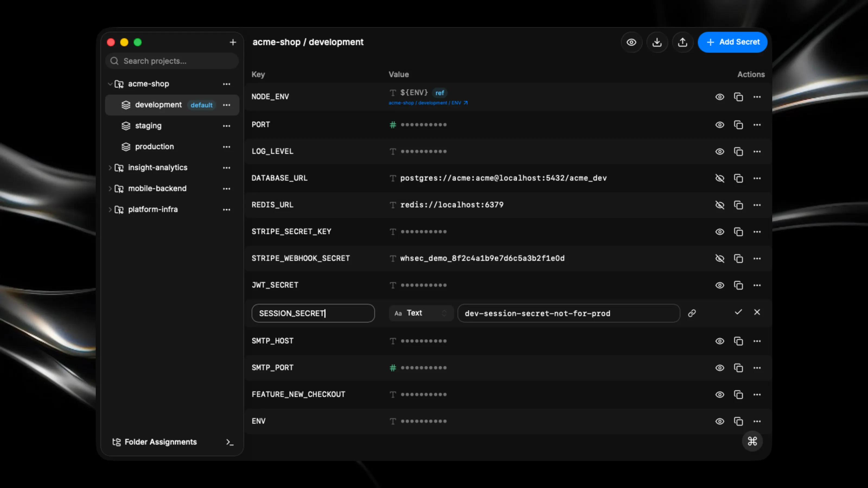Open more actions for SMTP_PORT row
The height and width of the screenshot is (488, 868).
(757, 368)
